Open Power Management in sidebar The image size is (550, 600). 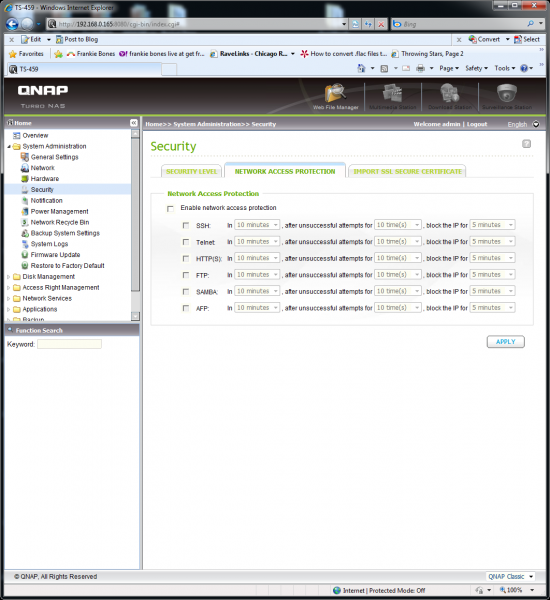coord(59,211)
